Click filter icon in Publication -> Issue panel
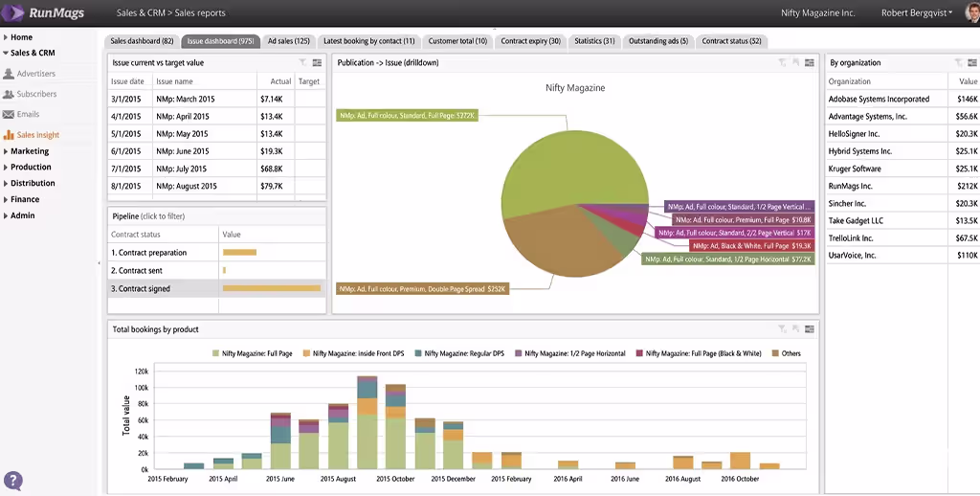Image resolution: width=980 pixels, height=496 pixels. (x=782, y=62)
